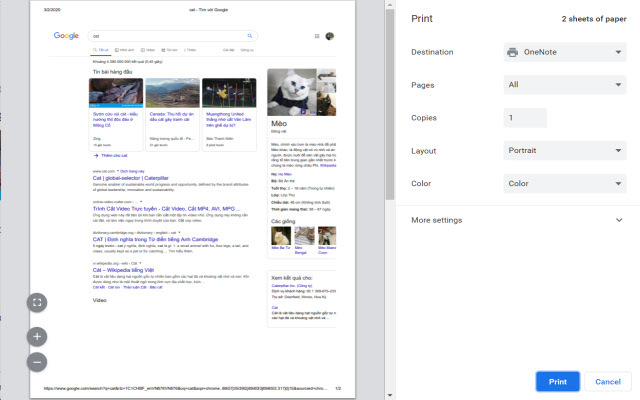Click the profile avatar in the preview
Screen dimensions: 640x400
tap(329, 36)
